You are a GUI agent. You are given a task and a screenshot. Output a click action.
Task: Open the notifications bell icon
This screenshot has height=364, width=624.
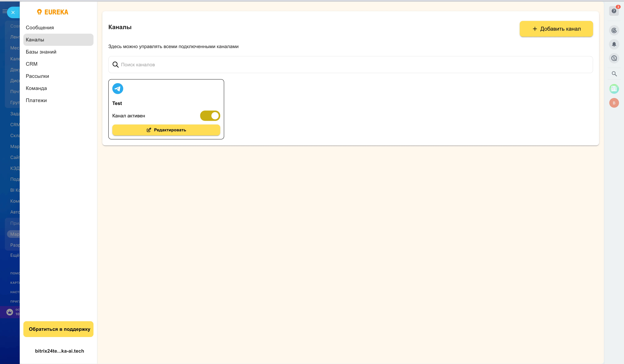click(614, 44)
